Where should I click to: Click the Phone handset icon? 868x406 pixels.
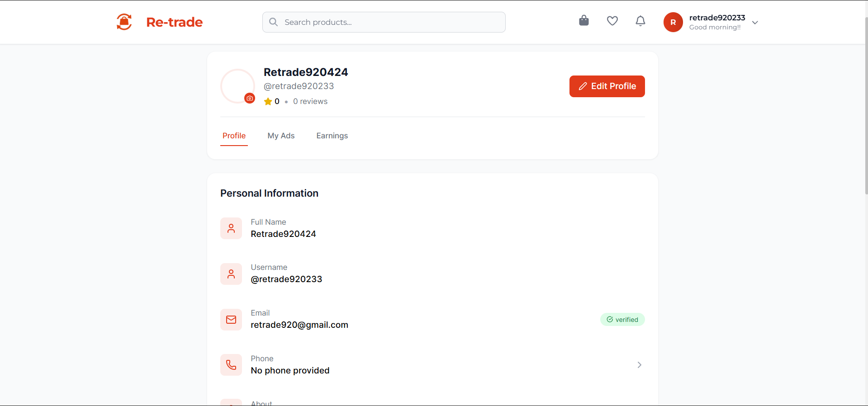231,365
